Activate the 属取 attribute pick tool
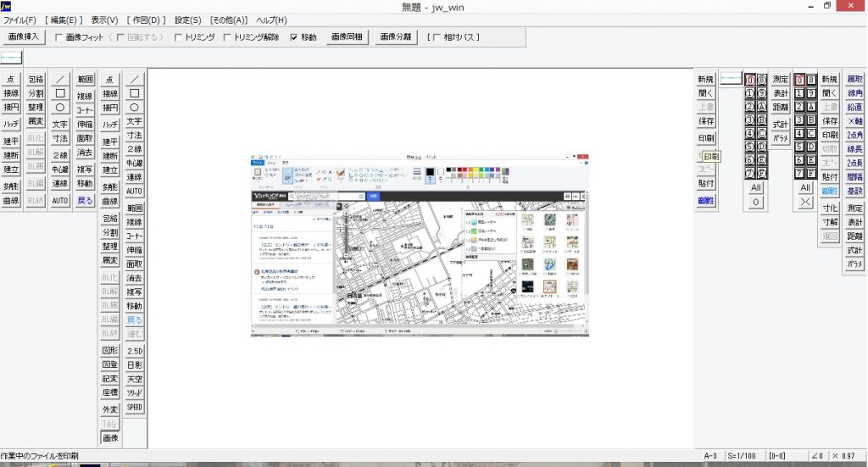This screenshot has width=868, height=467. pos(854,79)
